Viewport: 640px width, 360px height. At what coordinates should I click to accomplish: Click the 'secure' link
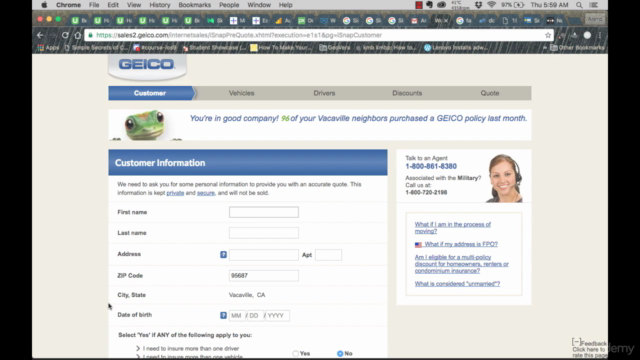tap(206, 193)
